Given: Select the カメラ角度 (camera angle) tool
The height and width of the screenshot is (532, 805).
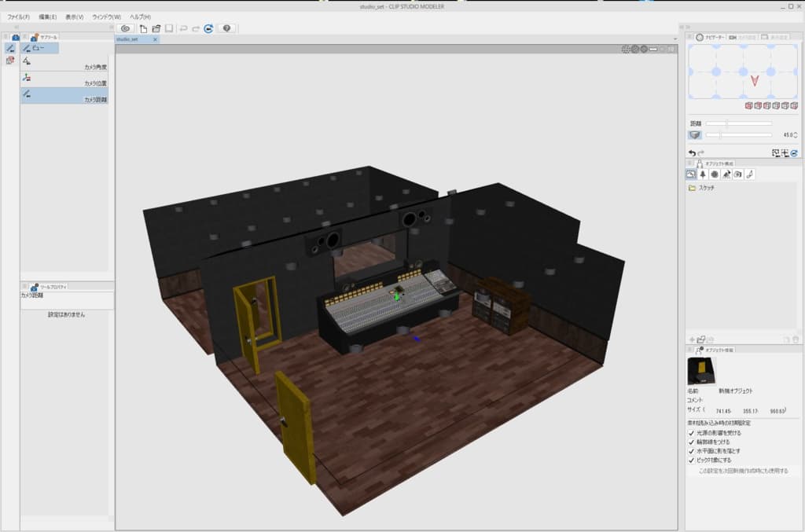Looking at the screenshot, I should pos(63,62).
